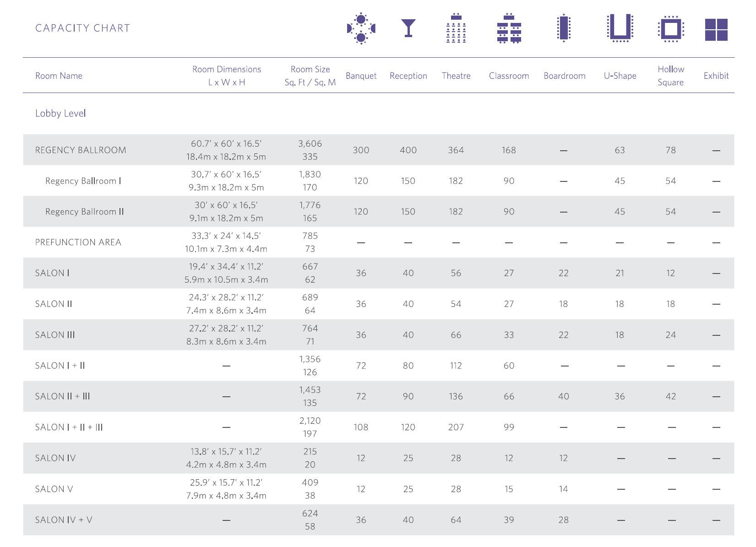The height and width of the screenshot is (547, 756).
Task: Click Salon I theatre value 56
Action: [x=456, y=273]
